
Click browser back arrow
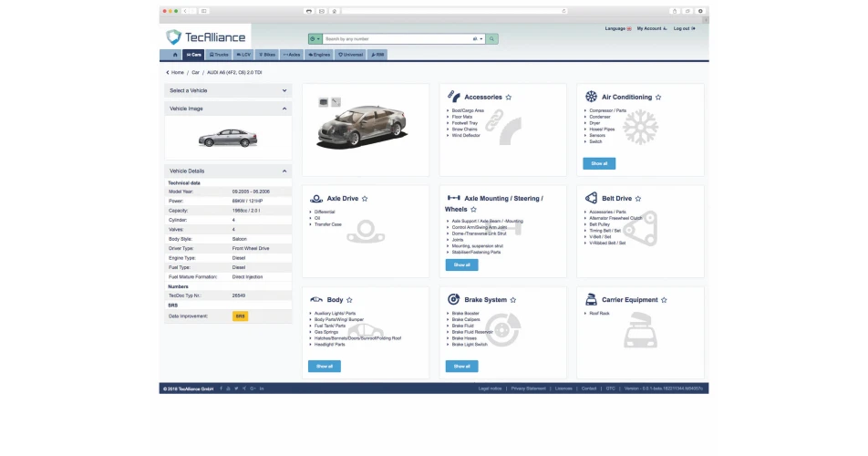click(185, 11)
